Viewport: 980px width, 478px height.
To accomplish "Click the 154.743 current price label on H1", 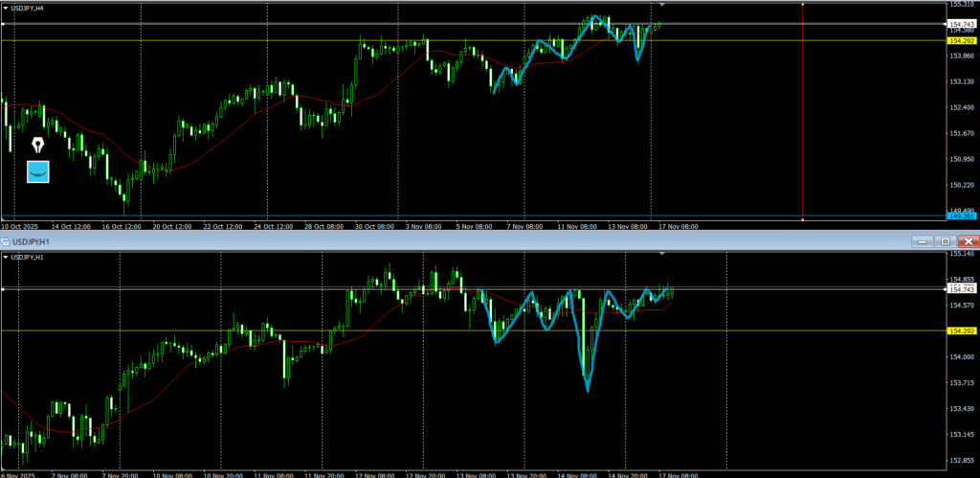I will 960,289.
